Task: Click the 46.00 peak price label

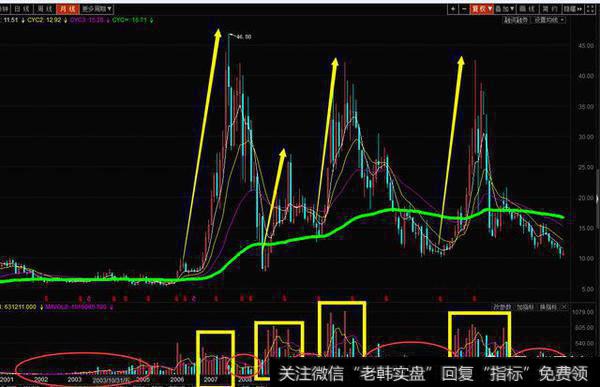Action: (x=244, y=37)
